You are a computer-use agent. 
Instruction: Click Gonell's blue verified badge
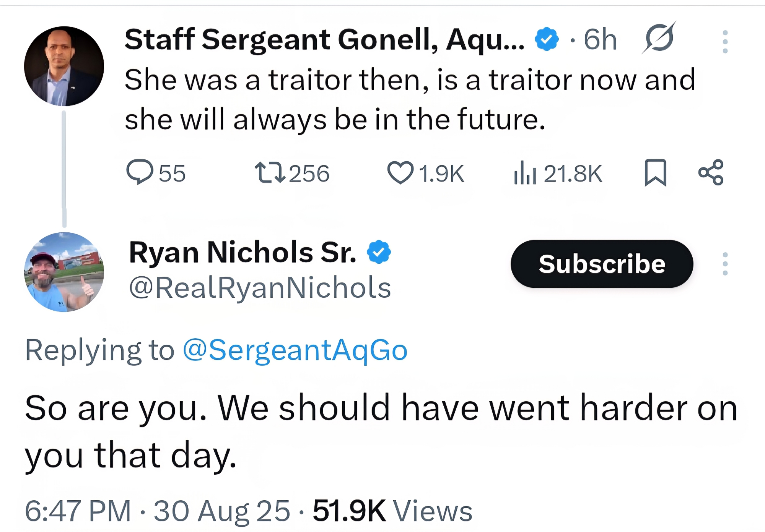click(x=547, y=39)
